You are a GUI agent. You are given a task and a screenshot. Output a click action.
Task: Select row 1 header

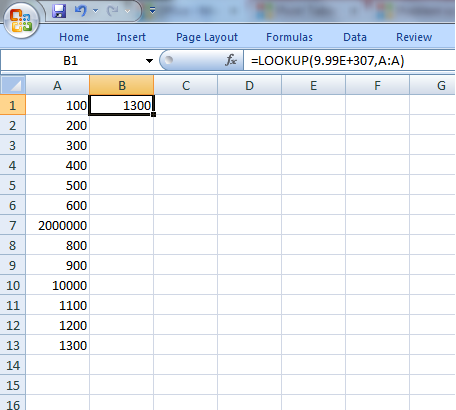click(13, 105)
